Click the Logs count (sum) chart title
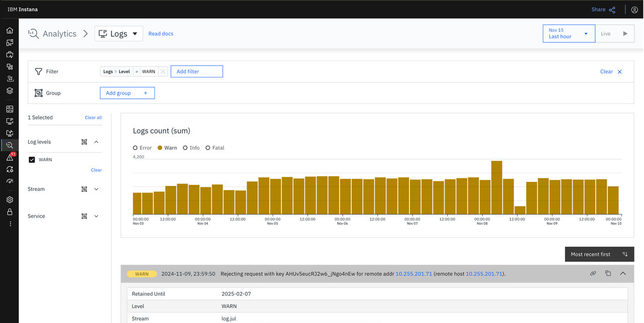 (x=162, y=131)
